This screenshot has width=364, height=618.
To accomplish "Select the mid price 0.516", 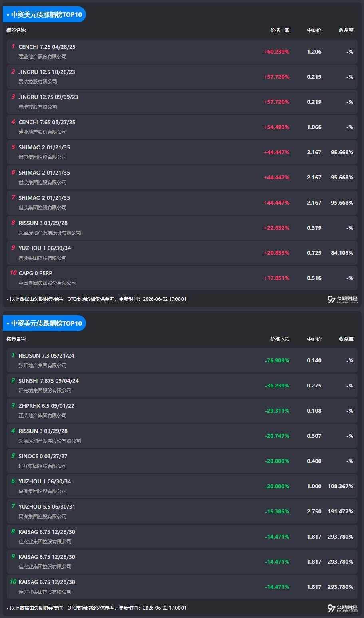I will pos(314,278).
